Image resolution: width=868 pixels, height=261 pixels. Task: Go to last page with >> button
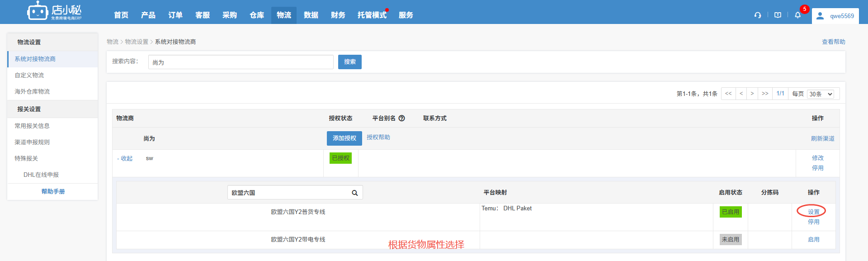pos(765,94)
